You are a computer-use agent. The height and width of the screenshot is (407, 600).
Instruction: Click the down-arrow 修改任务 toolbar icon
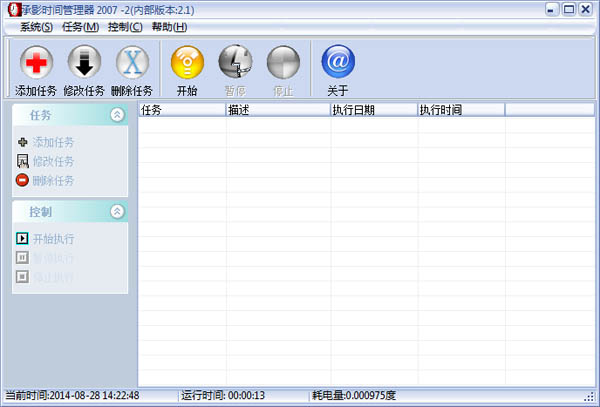tap(84, 62)
